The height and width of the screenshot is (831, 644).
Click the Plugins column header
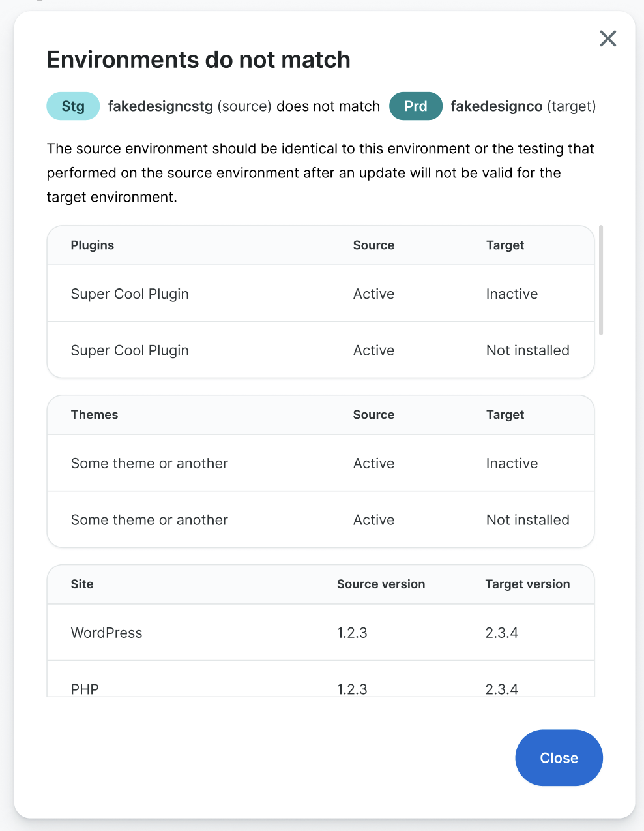click(92, 245)
